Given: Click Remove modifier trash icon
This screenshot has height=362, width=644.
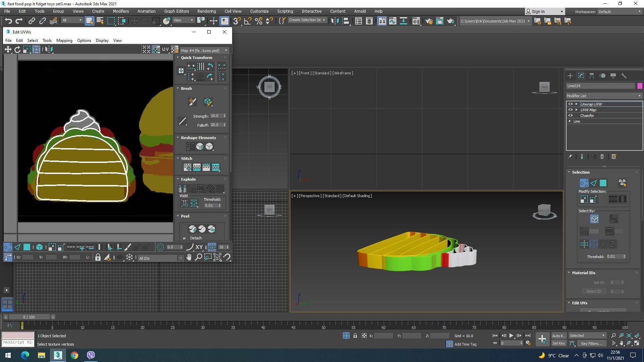Looking at the screenshot, I should [x=602, y=157].
